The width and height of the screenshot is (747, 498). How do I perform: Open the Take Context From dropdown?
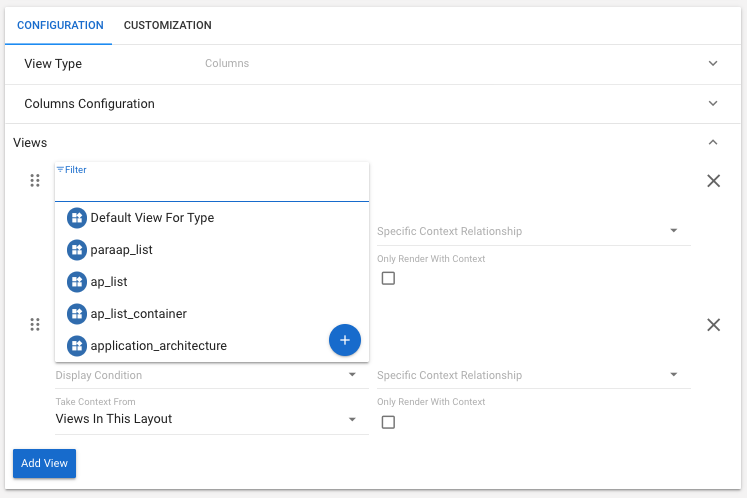(206, 419)
